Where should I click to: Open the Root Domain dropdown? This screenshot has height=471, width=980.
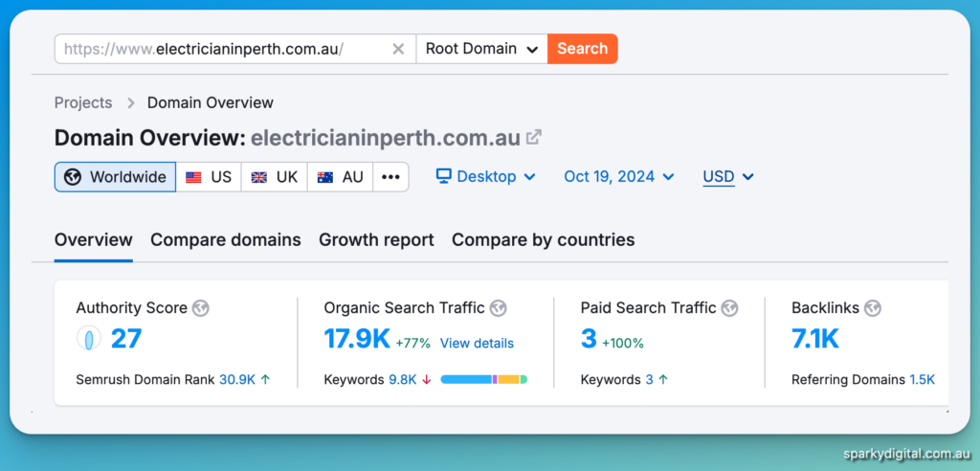point(482,49)
